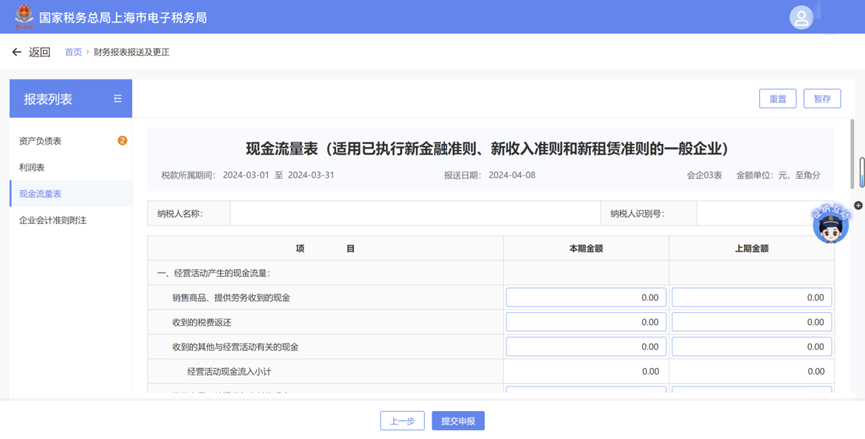Click the back arrow icon beside 返回

[x=17, y=52]
